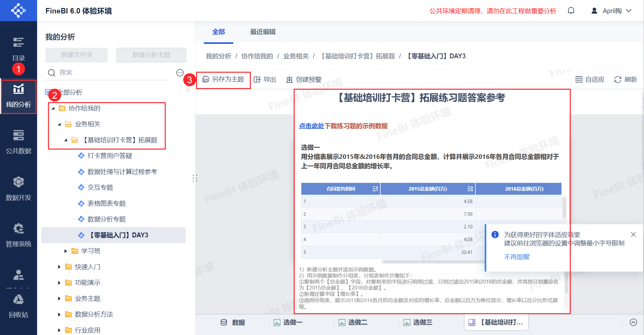Collapse 【基础培训打卡营】拓展题 folder
644x335 pixels.
(66, 140)
